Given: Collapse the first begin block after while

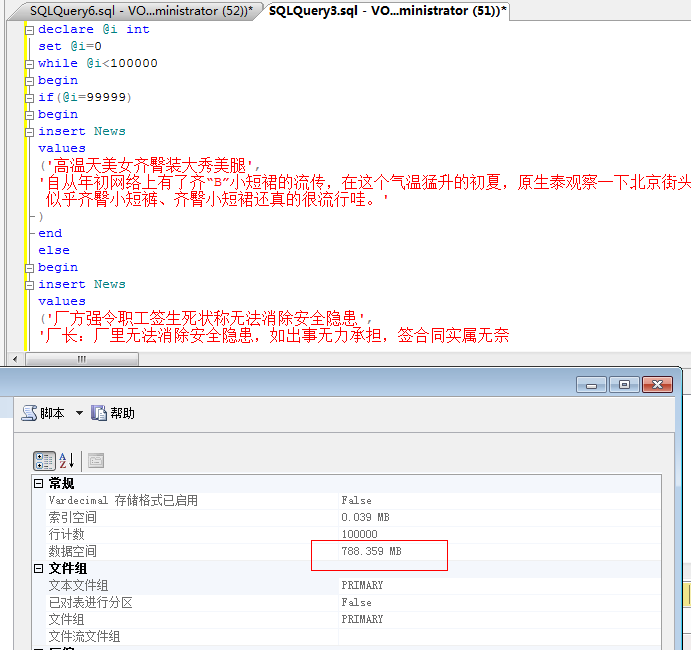Looking at the screenshot, I should click(30, 81).
